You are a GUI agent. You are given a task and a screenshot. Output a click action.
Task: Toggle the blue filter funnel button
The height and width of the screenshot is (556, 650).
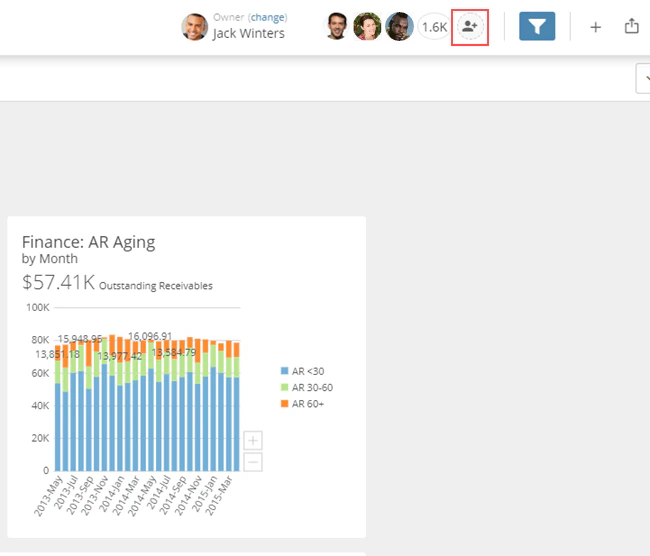click(537, 27)
